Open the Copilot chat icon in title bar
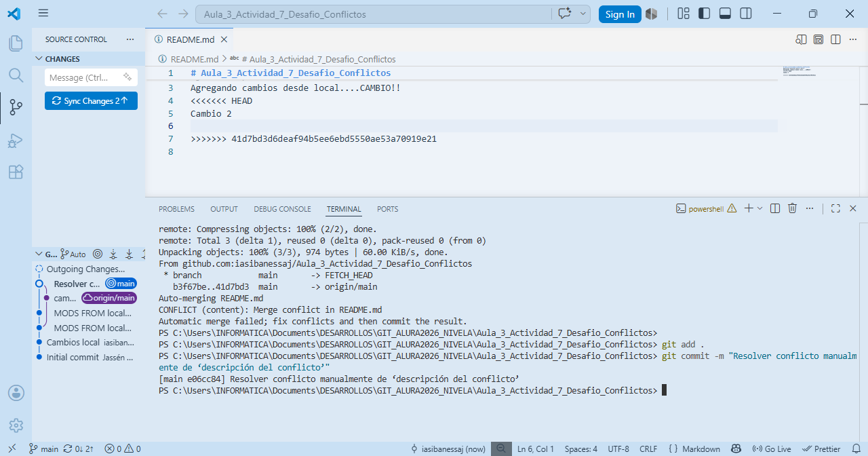Image resolution: width=868 pixels, height=456 pixels. (x=564, y=14)
